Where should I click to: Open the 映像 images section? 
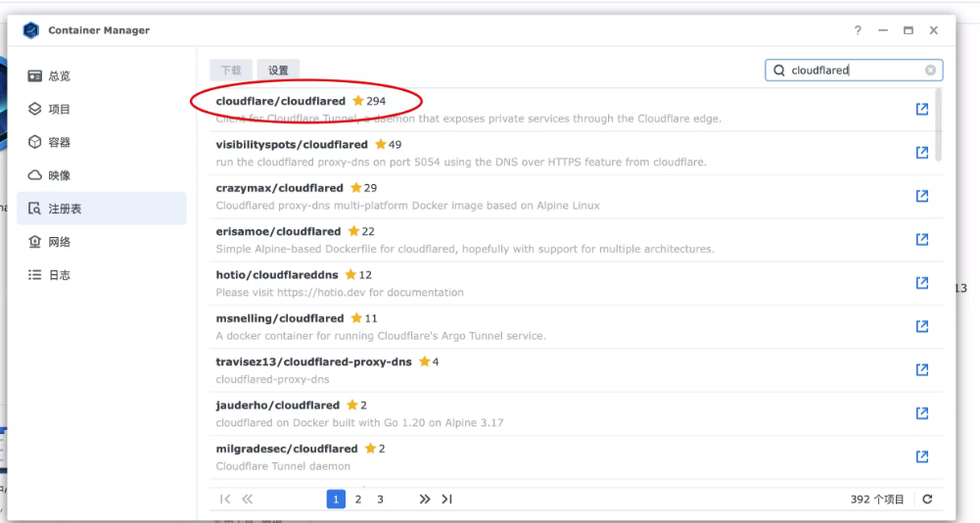[x=102, y=175]
